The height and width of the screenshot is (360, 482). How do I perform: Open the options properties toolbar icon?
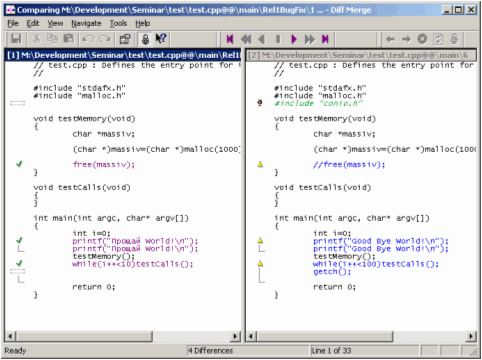coord(125,39)
